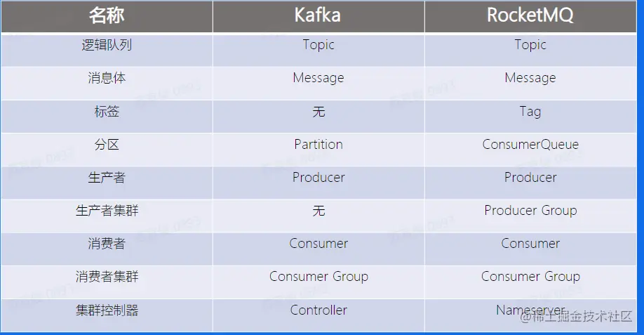Click Kafka's Consumer Group cell

click(318, 276)
